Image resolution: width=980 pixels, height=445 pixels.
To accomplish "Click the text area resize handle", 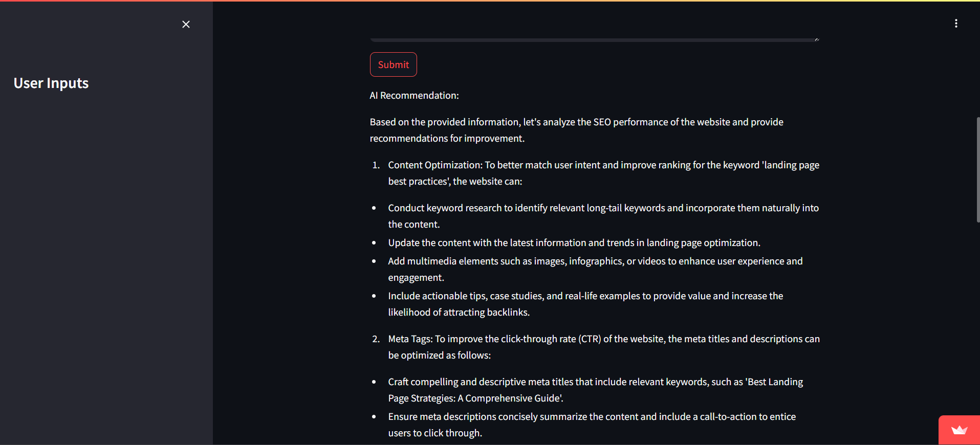I will pyautogui.click(x=817, y=39).
